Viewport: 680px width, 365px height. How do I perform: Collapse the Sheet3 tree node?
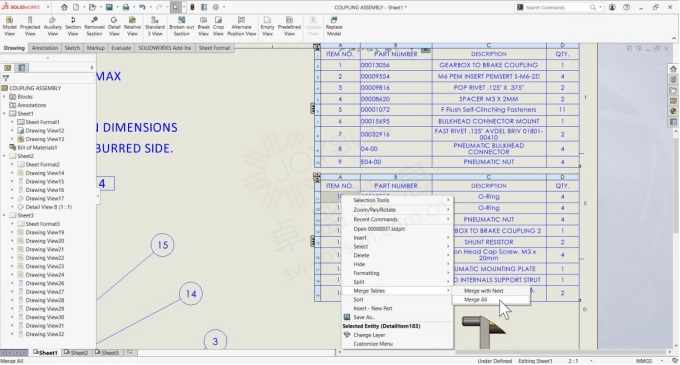pos(4,215)
